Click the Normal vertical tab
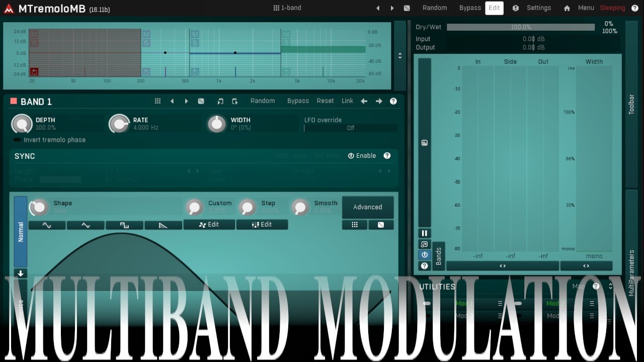The width and height of the screenshot is (644, 362). [21, 232]
